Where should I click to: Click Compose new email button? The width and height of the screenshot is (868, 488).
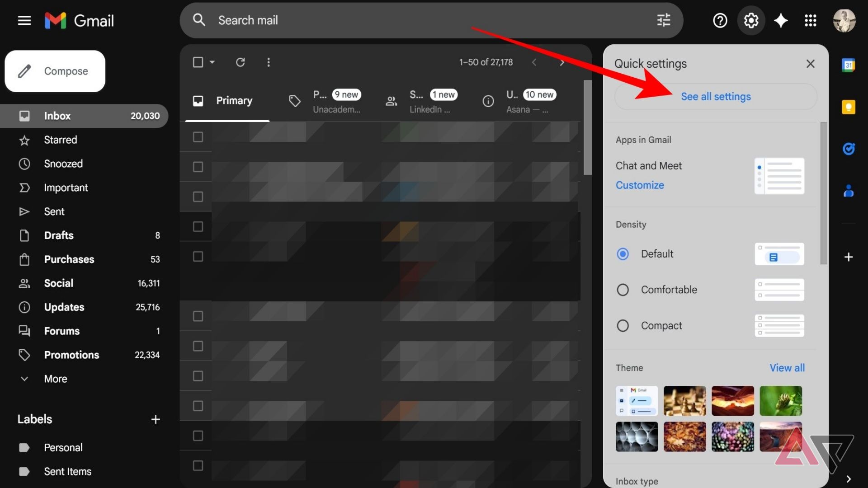[x=55, y=71]
